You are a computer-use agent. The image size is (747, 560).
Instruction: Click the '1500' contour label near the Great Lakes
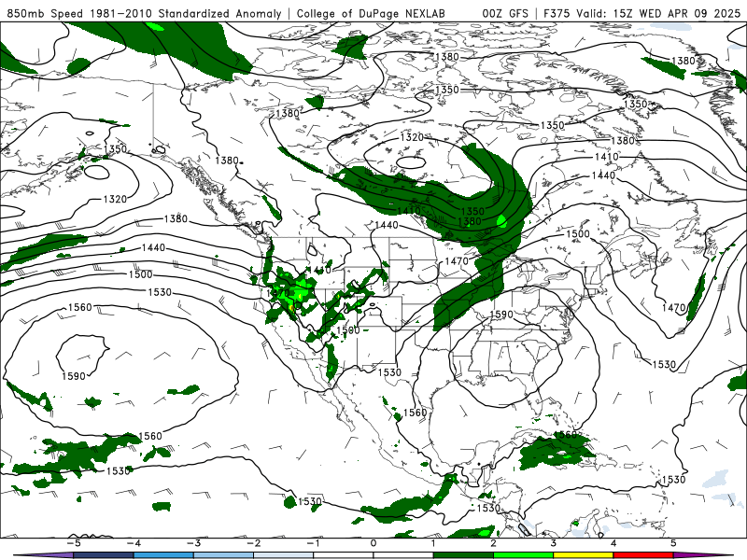point(578,234)
